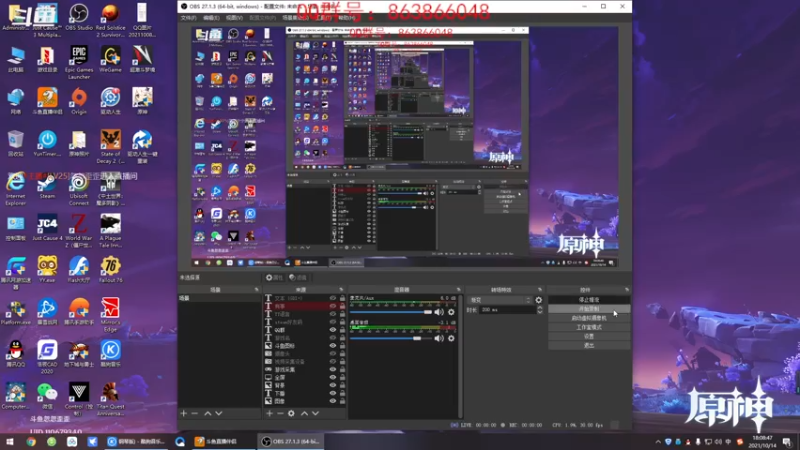Open the Ubisoft Connect shortcut

[x=79, y=189]
